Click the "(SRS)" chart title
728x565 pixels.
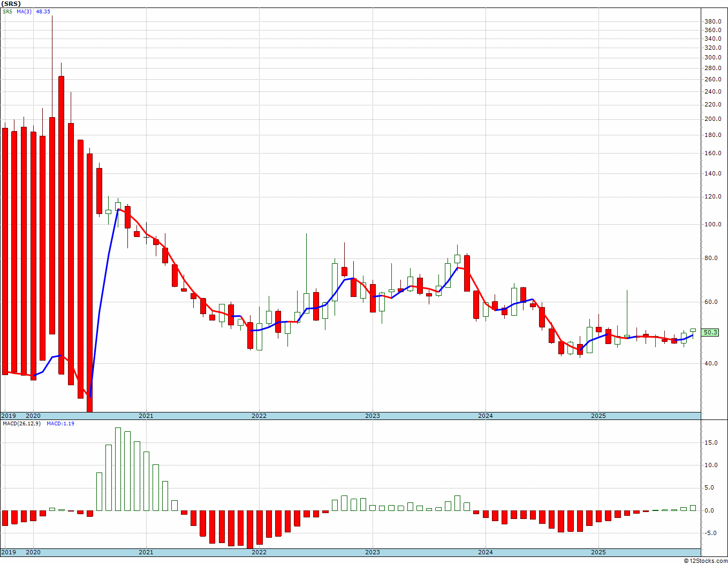pyautogui.click(x=11, y=4)
